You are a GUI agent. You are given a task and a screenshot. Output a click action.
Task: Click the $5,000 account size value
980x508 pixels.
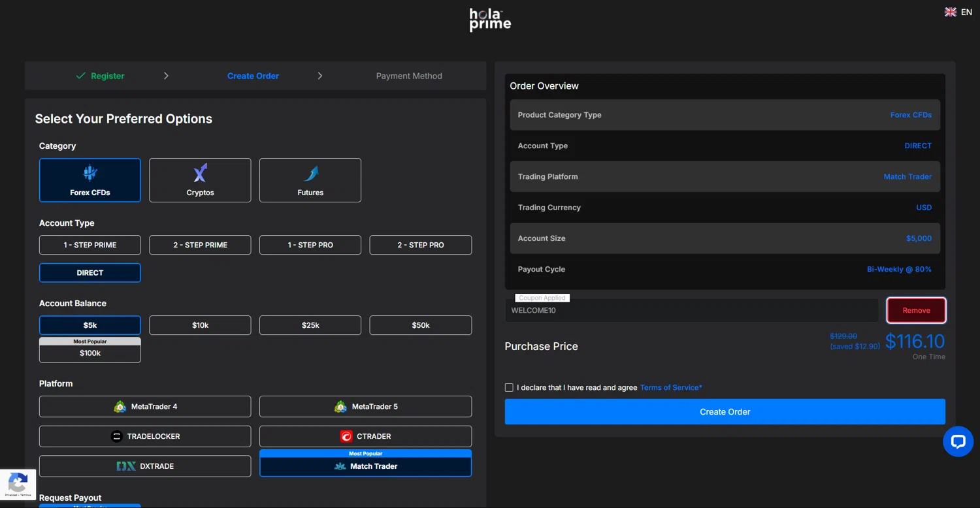pos(919,238)
